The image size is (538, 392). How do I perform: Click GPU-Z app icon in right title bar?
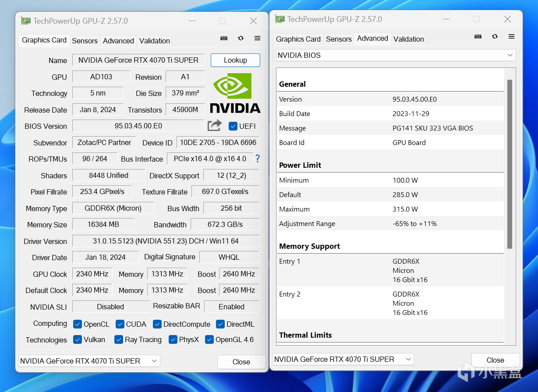click(280, 19)
